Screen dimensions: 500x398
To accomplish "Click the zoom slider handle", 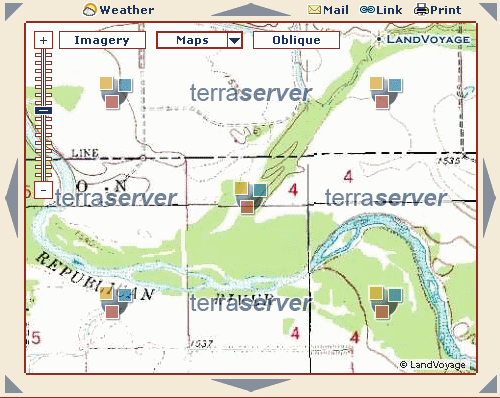I will point(43,110).
